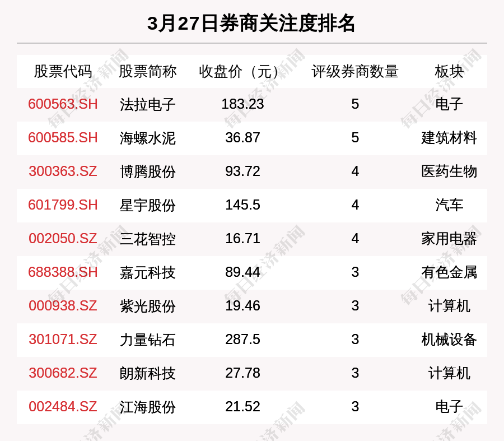Click the 601799.SH code

tap(63, 205)
